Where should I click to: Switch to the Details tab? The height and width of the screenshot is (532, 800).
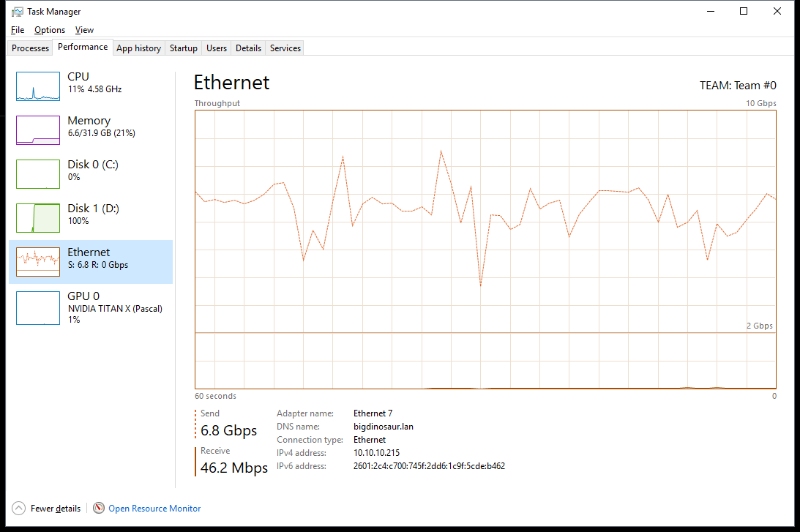coord(248,48)
